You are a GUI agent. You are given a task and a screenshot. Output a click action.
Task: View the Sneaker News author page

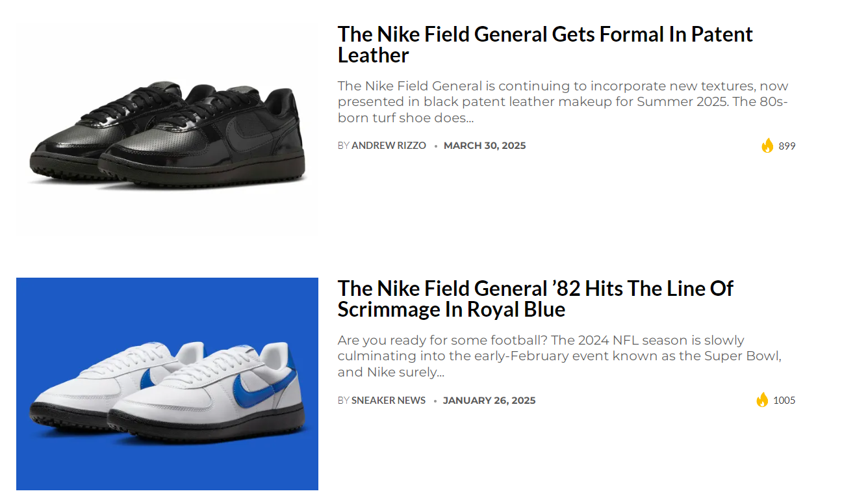pos(389,401)
